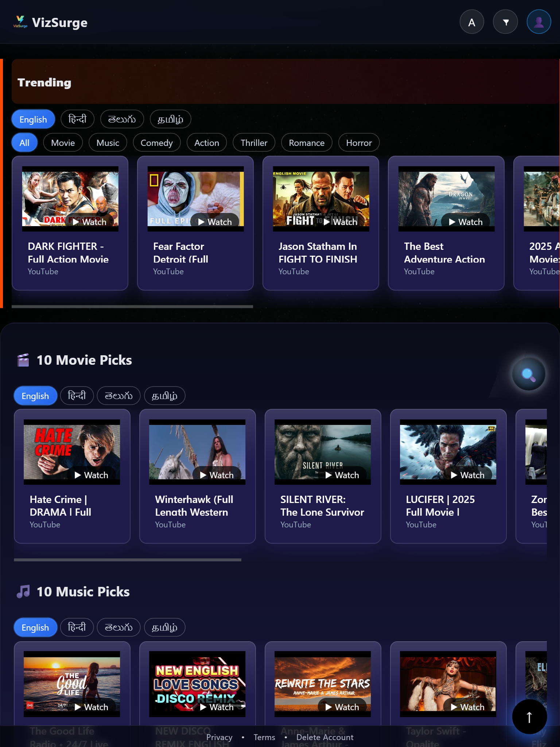Select తెలుగు in Music Picks languages

click(118, 627)
